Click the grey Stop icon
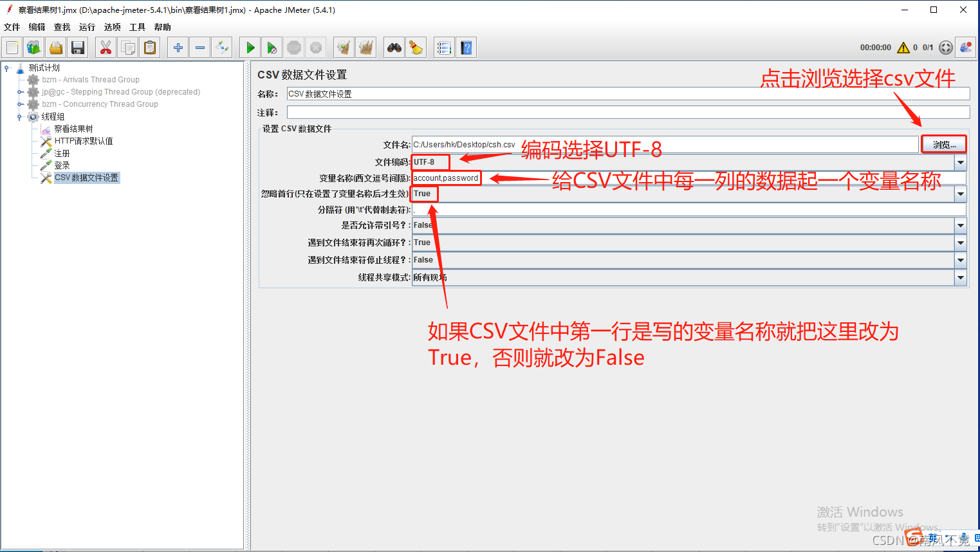The image size is (980, 552). click(294, 48)
